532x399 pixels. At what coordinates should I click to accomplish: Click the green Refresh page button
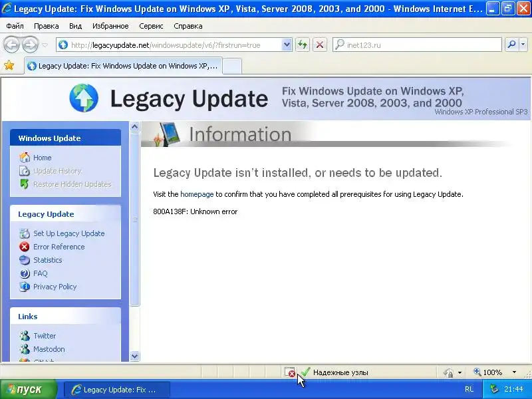(x=303, y=45)
